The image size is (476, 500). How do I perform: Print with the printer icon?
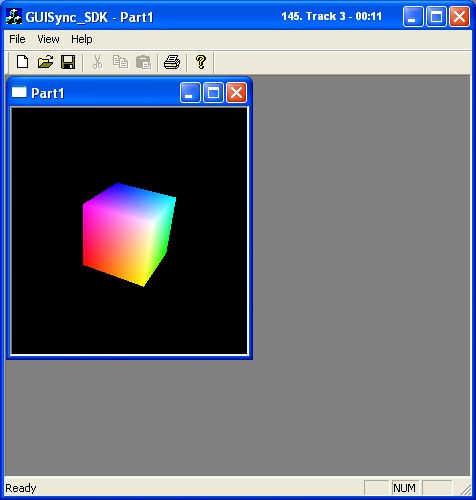pyautogui.click(x=172, y=62)
